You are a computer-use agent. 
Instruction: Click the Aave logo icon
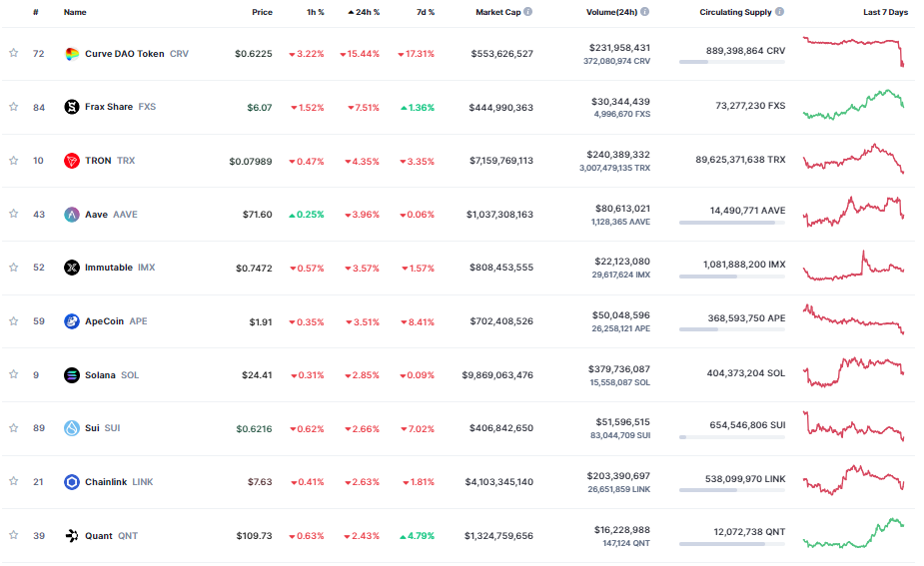click(71, 215)
